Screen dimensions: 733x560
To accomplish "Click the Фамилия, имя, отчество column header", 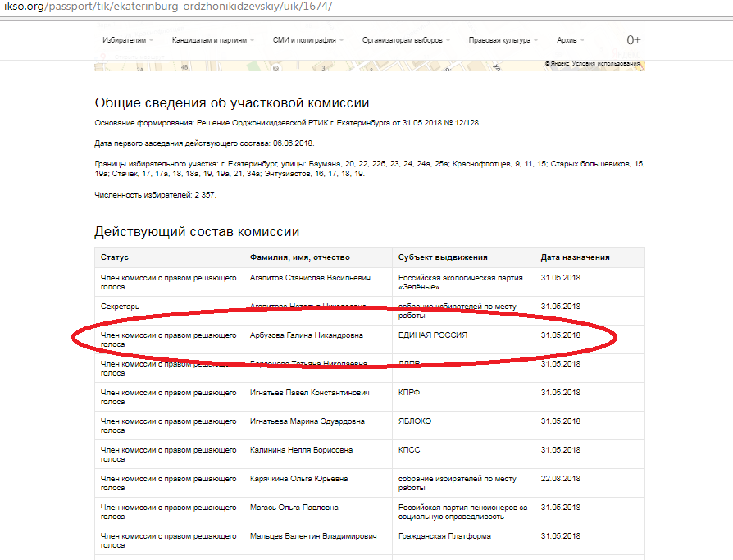I will click(x=299, y=257).
